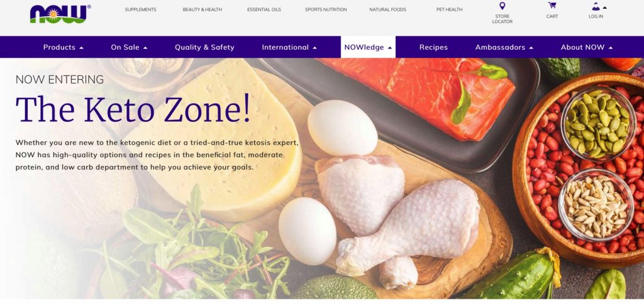Image resolution: width=644 pixels, height=304 pixels.
Task: Click the small arrow beside Log In
Action: 604,8
